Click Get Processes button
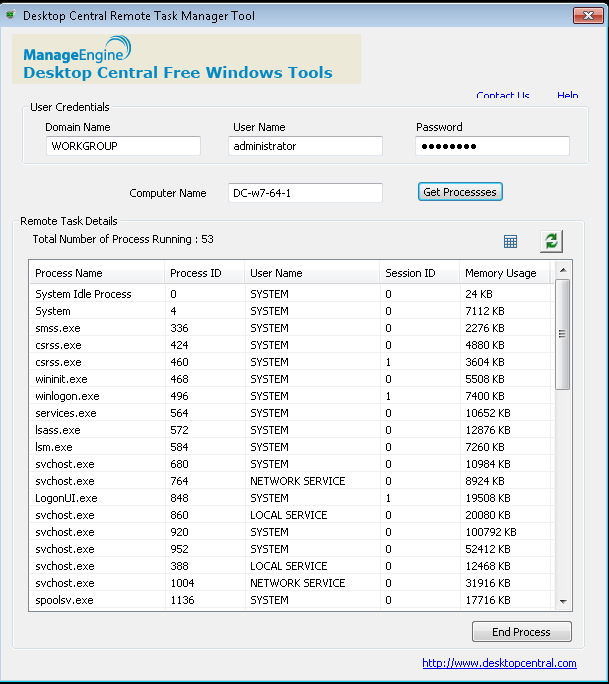The width and height of the screenshot is (609, 684). pos(460,192)
